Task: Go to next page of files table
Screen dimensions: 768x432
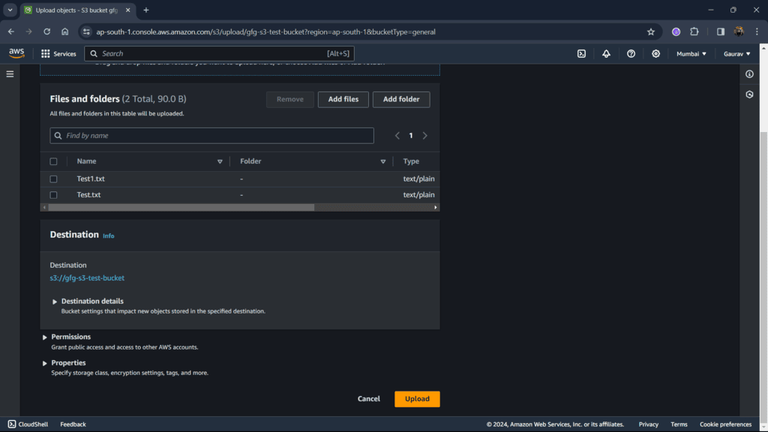Action: point(425,136)
